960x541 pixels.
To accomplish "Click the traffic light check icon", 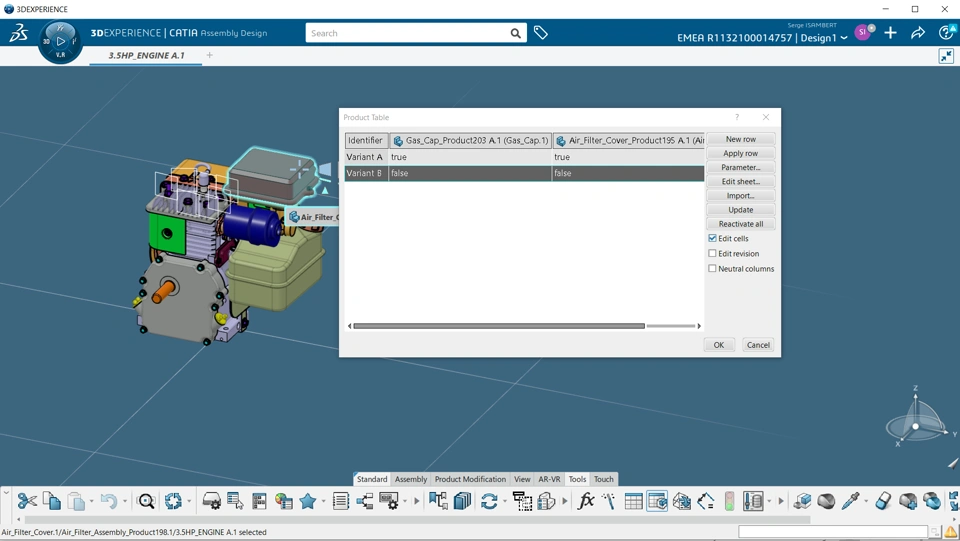I will click(x=729, y=501).
